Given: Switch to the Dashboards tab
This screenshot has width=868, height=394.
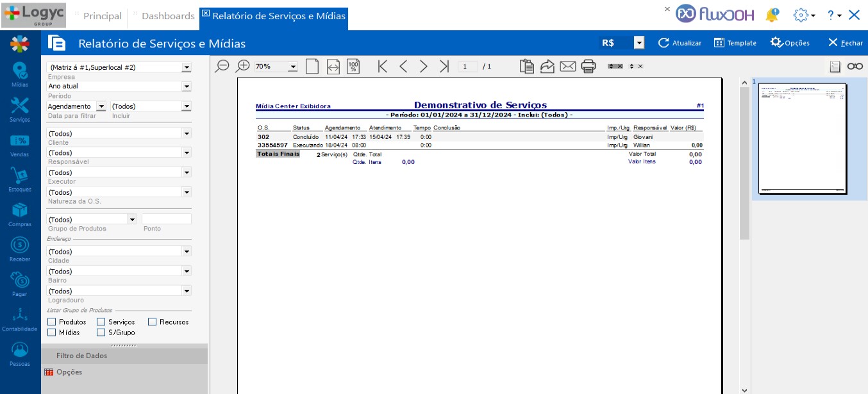Looking at the screenshot, I should click(x=167, y=16).
